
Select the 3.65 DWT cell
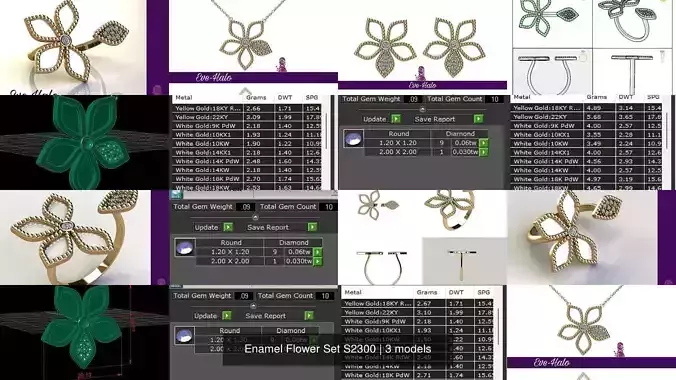point(629,116)
